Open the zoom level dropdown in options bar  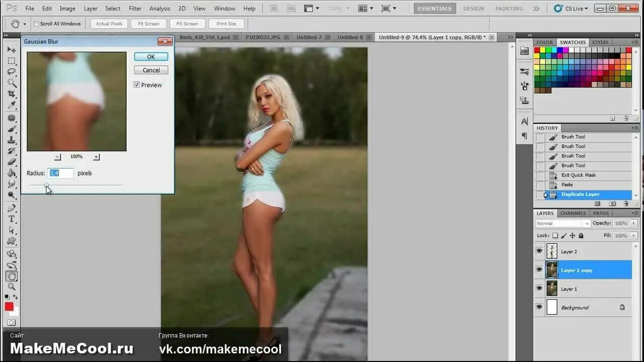(346, 8)
